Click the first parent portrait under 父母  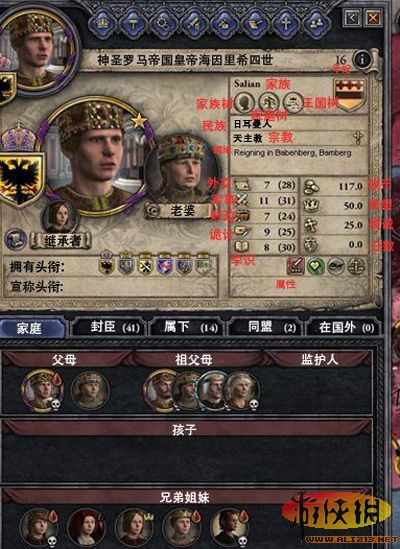point(42,390)
